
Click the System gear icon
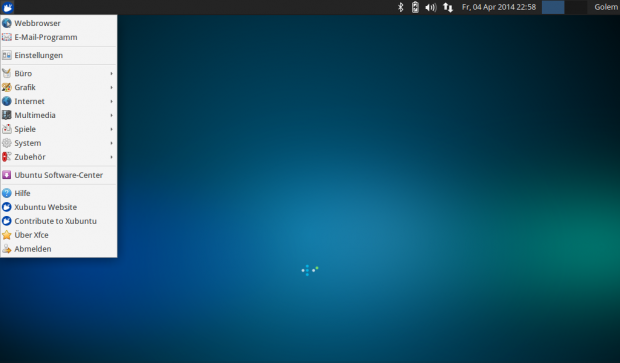(7, 143)
